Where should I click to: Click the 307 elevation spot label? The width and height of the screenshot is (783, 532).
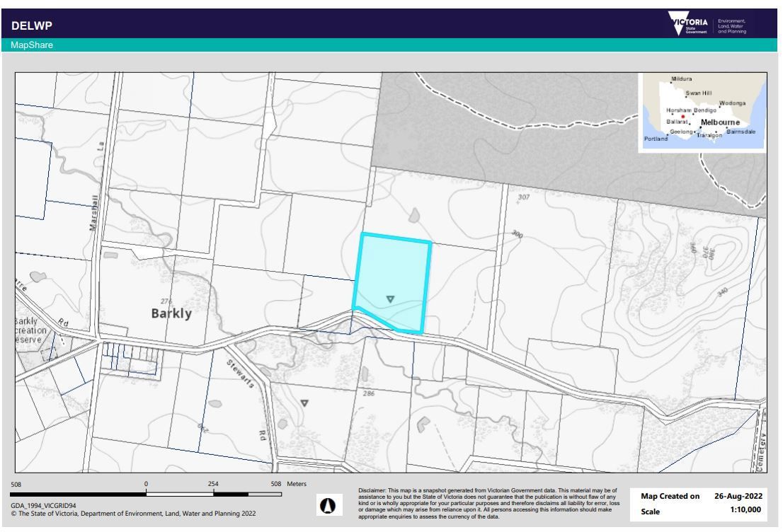[x=523, y=197]
